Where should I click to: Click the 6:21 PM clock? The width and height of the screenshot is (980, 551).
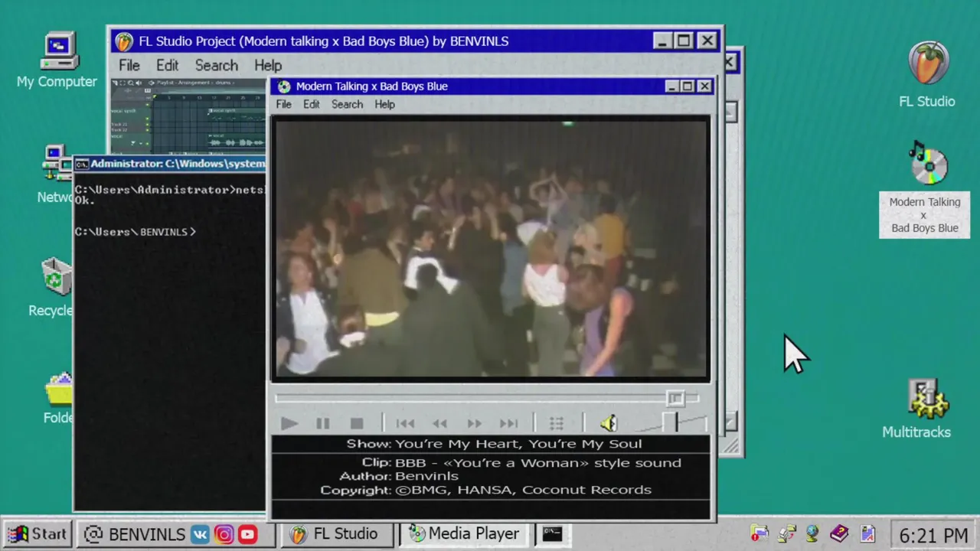coord(933,535)
